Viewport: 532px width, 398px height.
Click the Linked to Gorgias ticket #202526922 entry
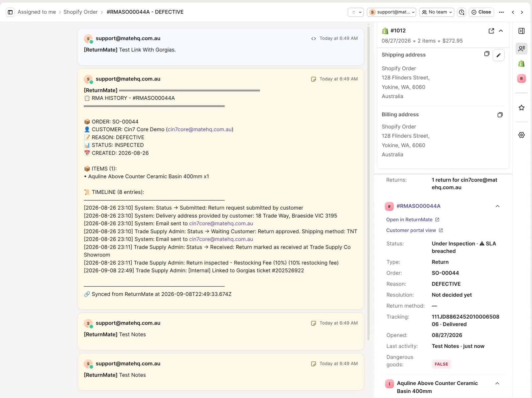(194, 271)
